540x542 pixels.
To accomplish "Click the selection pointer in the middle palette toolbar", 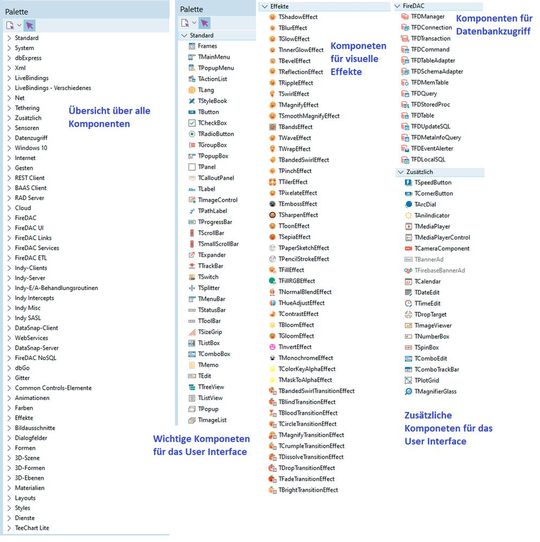I will coord(204,23).
